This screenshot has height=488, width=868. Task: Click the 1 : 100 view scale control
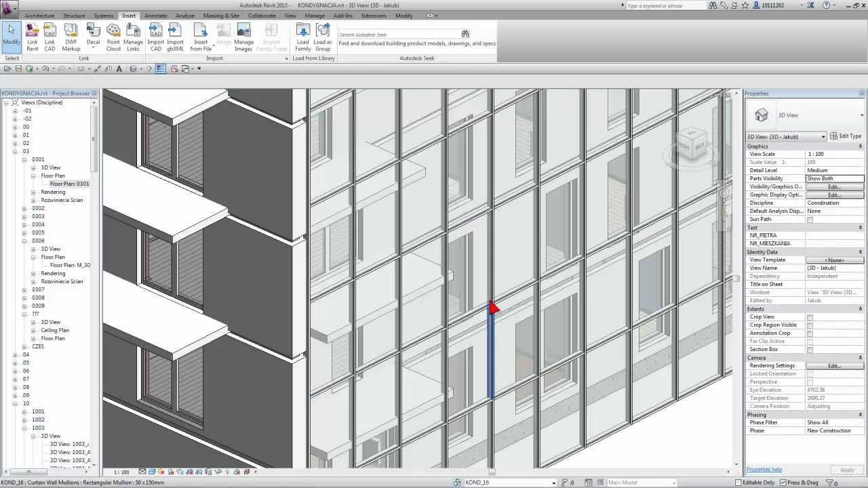click(x=121, y=472)
